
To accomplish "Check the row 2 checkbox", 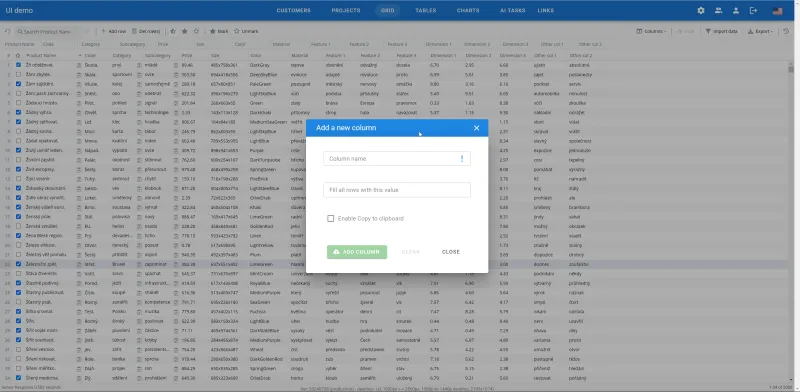I will [18, 75].
